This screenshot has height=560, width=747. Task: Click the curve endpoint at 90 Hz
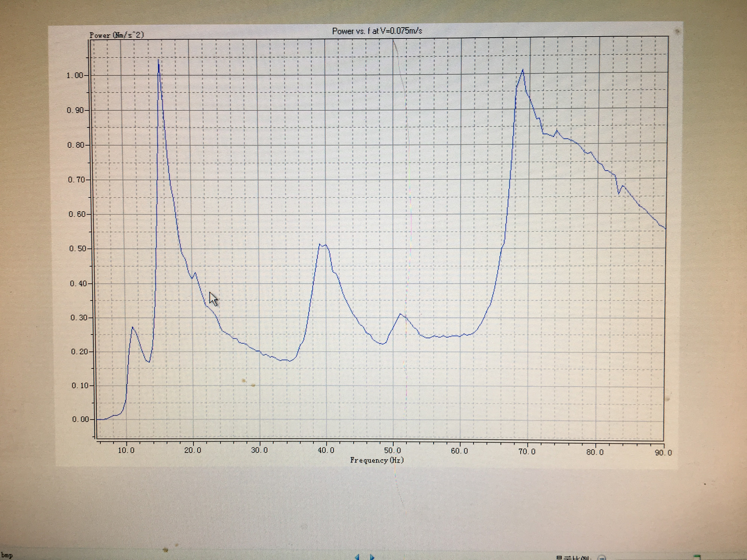tap(665, 228)
